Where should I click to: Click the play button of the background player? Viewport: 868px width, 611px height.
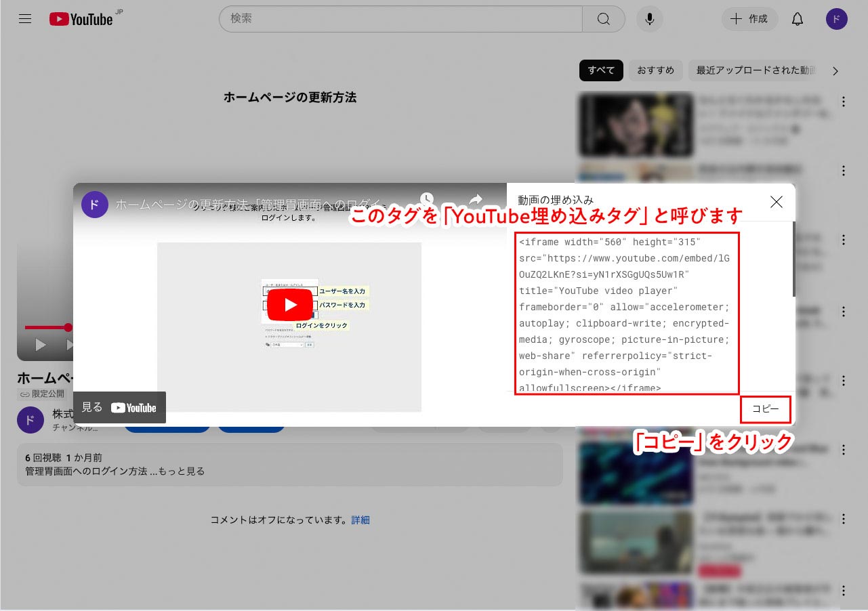pyautogui.click(x=41, y=345)
